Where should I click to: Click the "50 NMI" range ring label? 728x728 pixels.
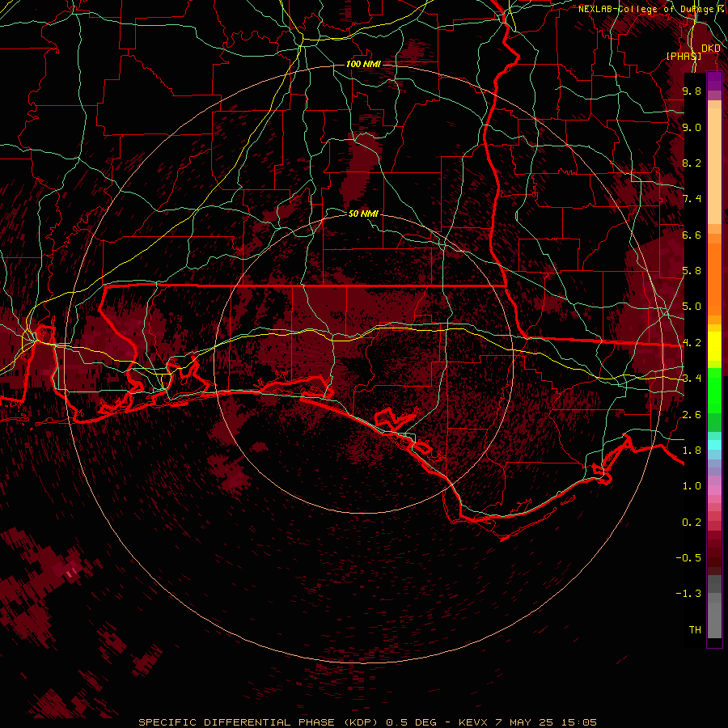[x=363, y=214]
